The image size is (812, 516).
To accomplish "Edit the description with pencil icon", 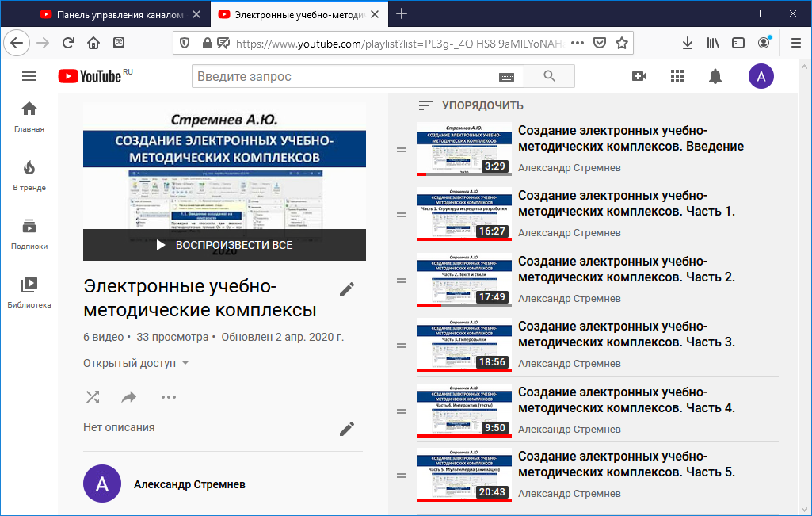I will click(x=347, y=429).
